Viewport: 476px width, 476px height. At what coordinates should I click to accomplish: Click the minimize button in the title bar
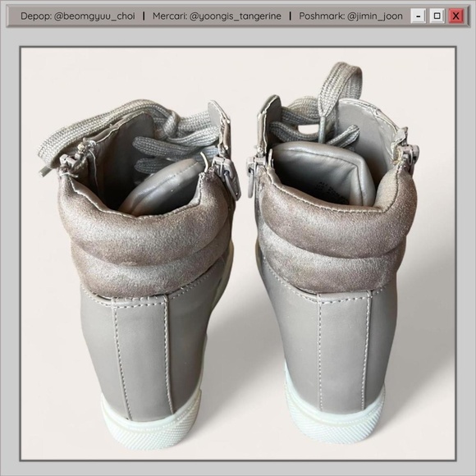click(418, 16)
